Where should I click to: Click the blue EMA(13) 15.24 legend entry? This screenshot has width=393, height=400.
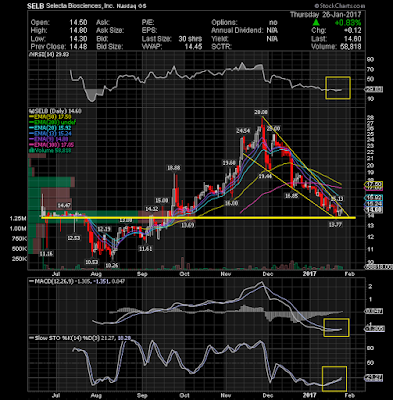pos(50,134)
